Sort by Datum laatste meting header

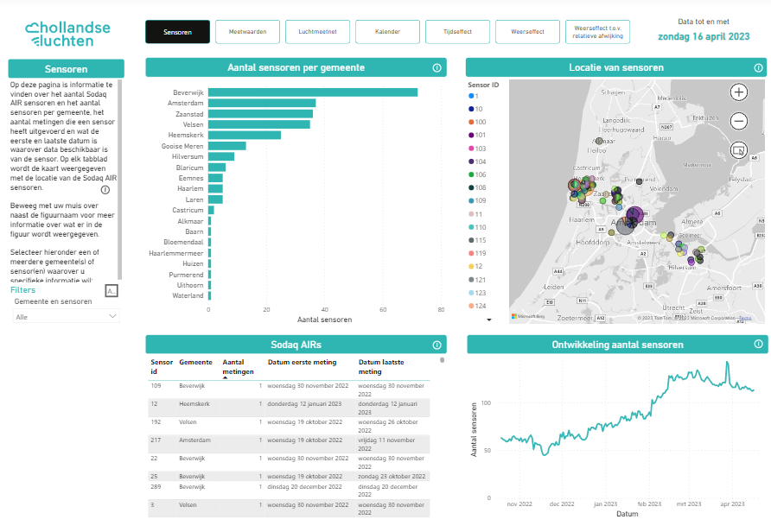tap(381, 367)
